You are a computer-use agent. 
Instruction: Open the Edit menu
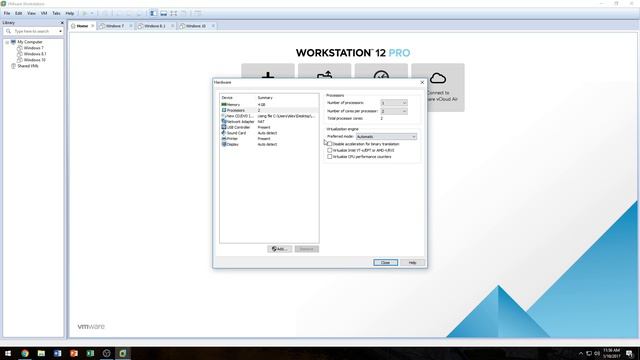18,13
